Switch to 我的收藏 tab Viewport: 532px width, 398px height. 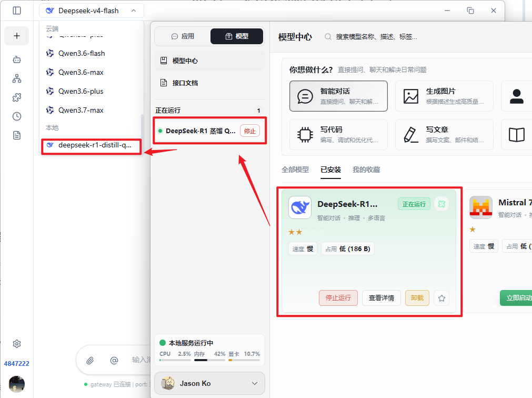click(x=366, y=170)
